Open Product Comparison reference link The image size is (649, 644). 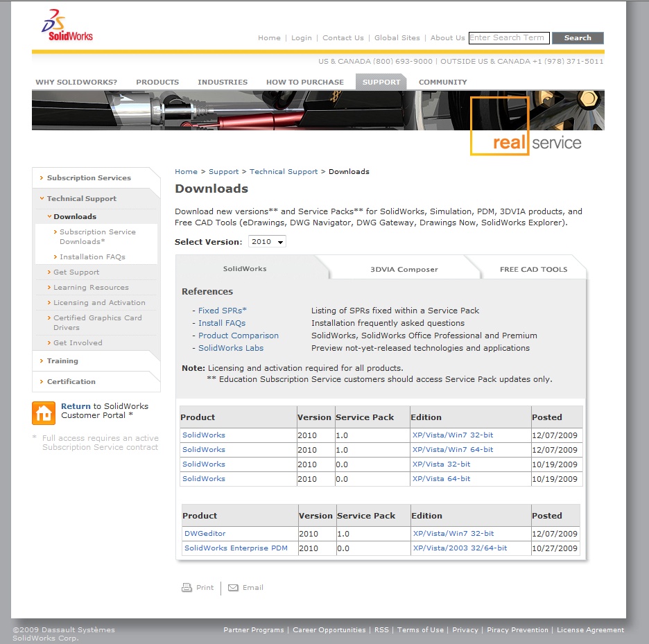pos(239,336)
